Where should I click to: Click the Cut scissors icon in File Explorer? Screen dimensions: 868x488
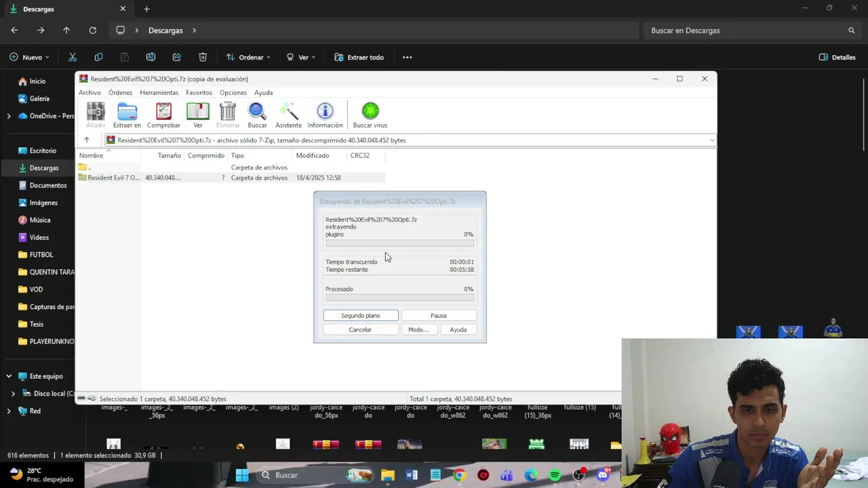pyautogui.click(x=73, y=58)
